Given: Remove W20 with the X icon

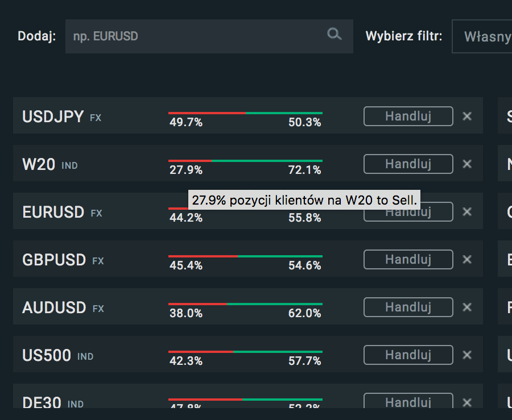Looking at the screenshot, I should click(x=467, y=164).
